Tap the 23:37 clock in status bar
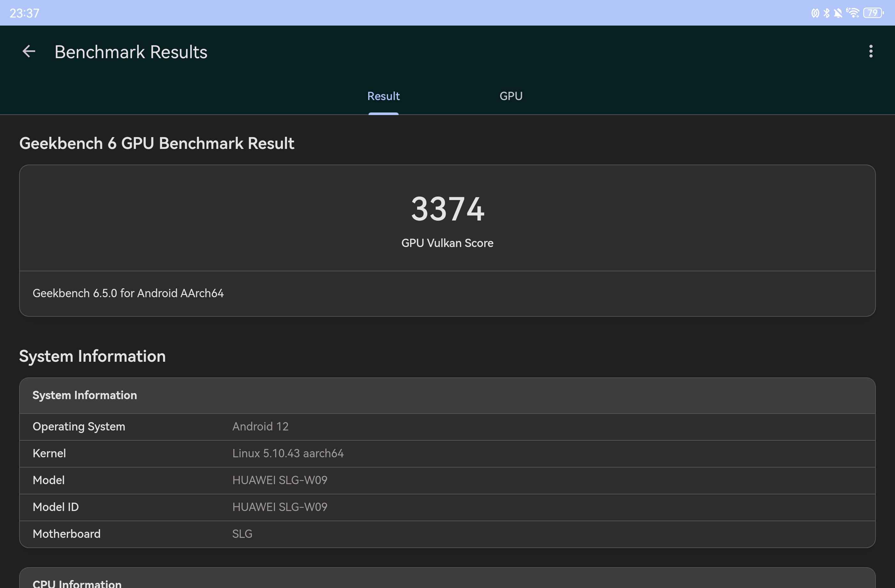 coord(24,13)
